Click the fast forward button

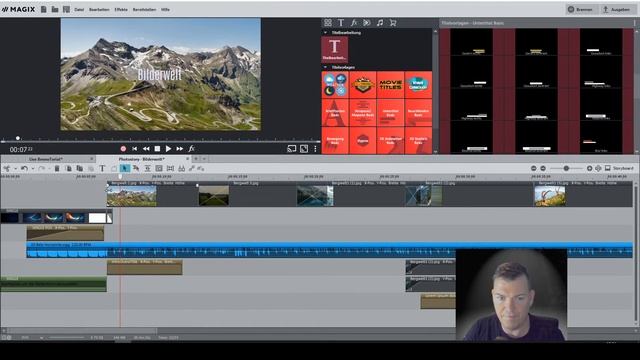click(x=180, y=149)
